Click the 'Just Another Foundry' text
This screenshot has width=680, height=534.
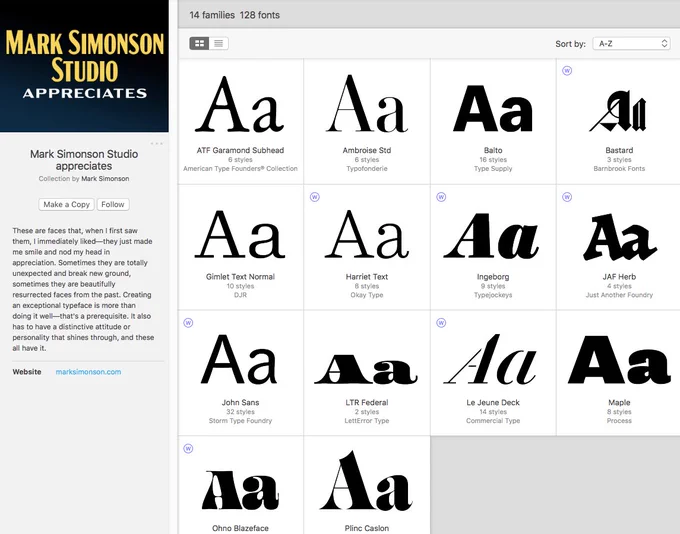pos(619,295)
